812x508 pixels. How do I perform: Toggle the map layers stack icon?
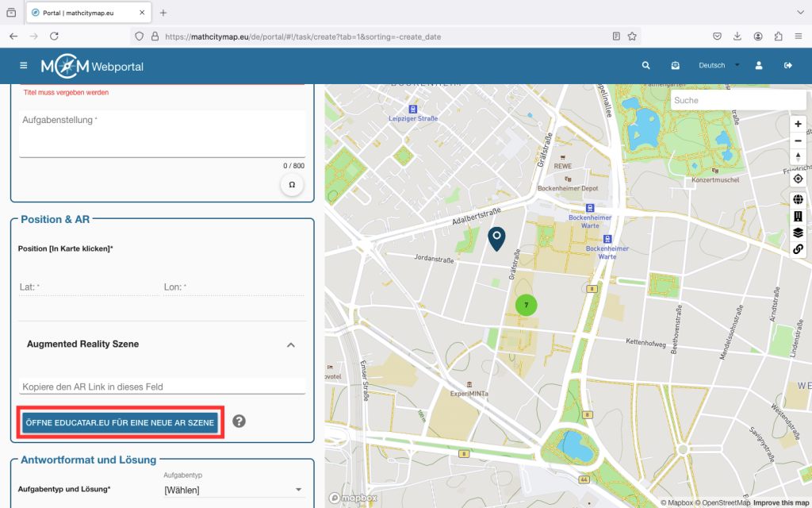click(x=798, y=233)
